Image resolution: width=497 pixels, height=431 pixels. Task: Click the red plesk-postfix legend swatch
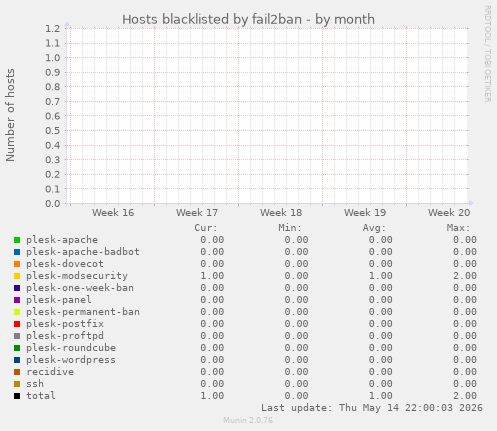17,324
